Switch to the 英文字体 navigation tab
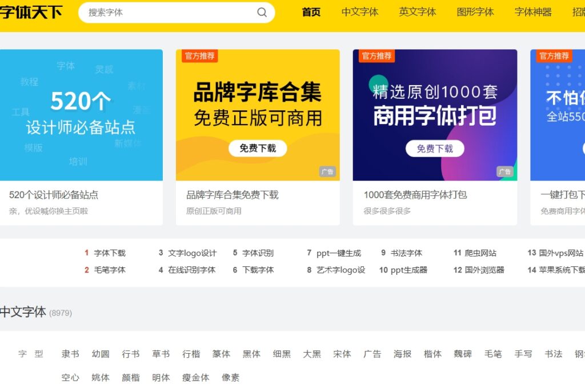The image size is (585, 392). point(417,12)
